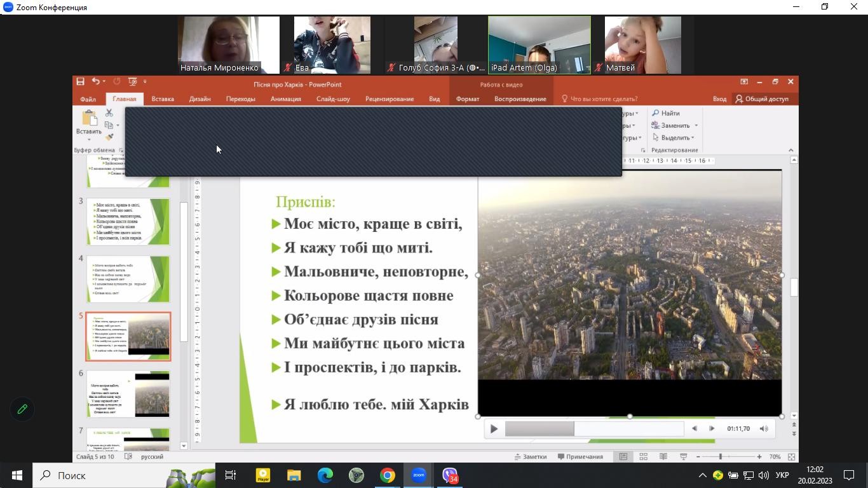Image resolution: width=868 pixels, height=488 pixels.
Task: Switch to Reading view
Action: click(663, 457)
